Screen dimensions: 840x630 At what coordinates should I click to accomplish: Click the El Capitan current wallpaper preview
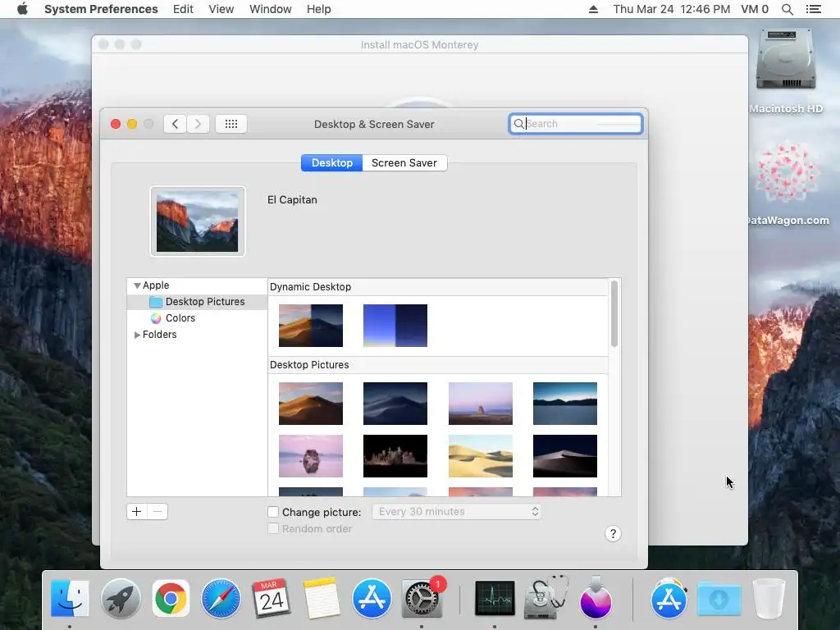point(197,221)
